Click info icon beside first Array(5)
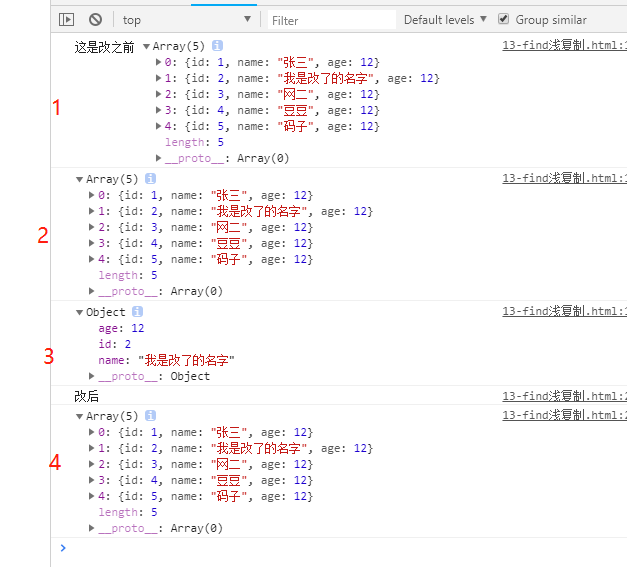This screenshot has width=627, height=567. [x=217, y=46]
